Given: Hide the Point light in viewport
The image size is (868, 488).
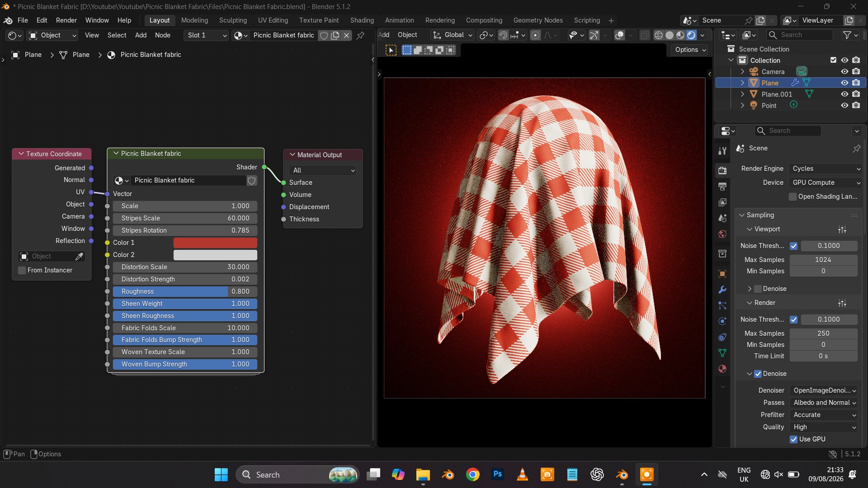Looking at the screenshot, I should coord(844,105).
